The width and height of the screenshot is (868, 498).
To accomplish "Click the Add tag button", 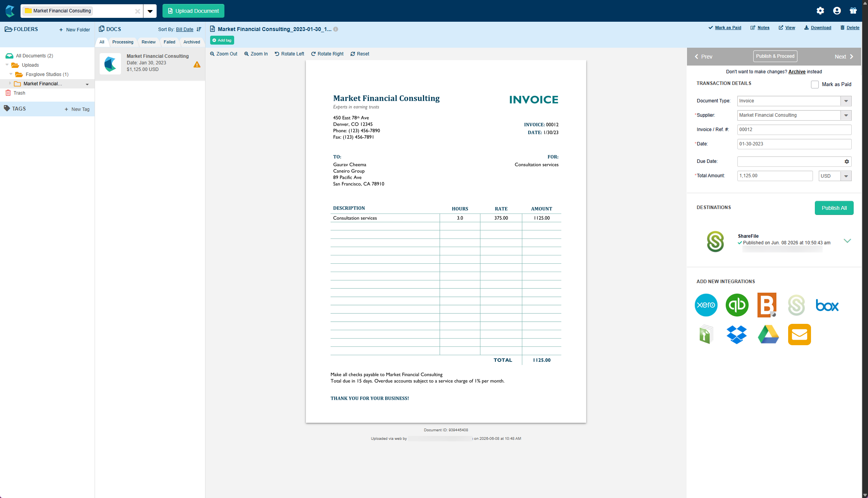I will [222, 40].
